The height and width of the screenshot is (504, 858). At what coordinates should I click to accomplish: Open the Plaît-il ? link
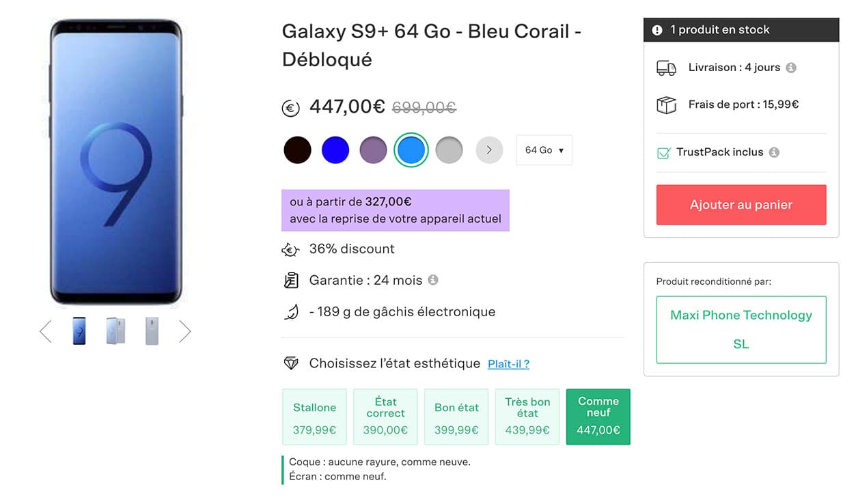(508, 364)
